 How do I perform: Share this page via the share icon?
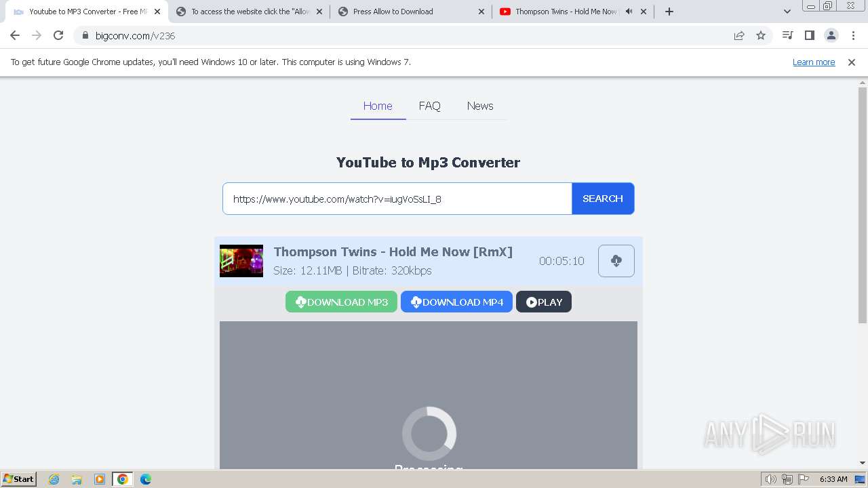pos(739,35)
